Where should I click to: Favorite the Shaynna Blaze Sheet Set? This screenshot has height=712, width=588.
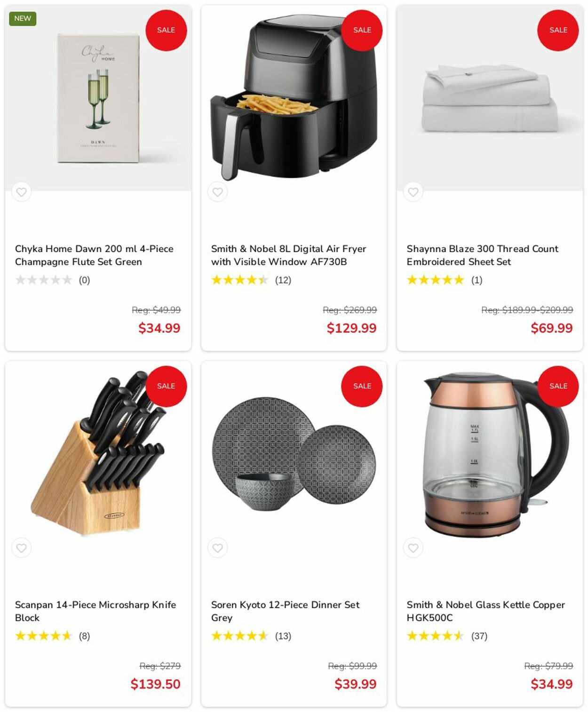click(x=413, y=192)
